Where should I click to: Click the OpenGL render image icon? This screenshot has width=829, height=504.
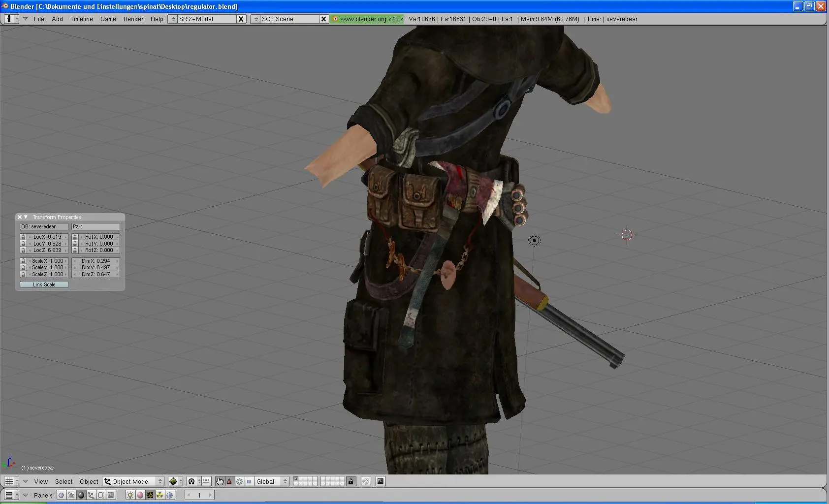click(x=381, y=481)
